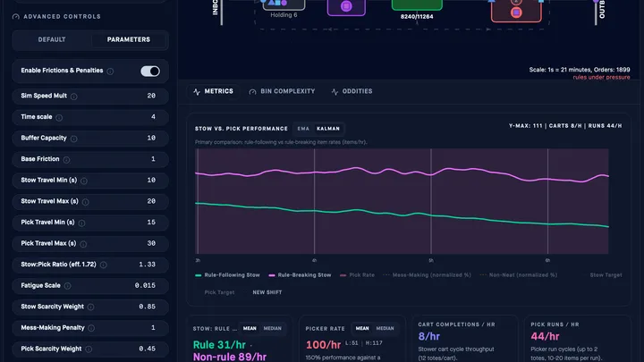Show info for Fatigue Scale
Image resolution: width=644 pixels, height=362 pixels.
(67, 286)
